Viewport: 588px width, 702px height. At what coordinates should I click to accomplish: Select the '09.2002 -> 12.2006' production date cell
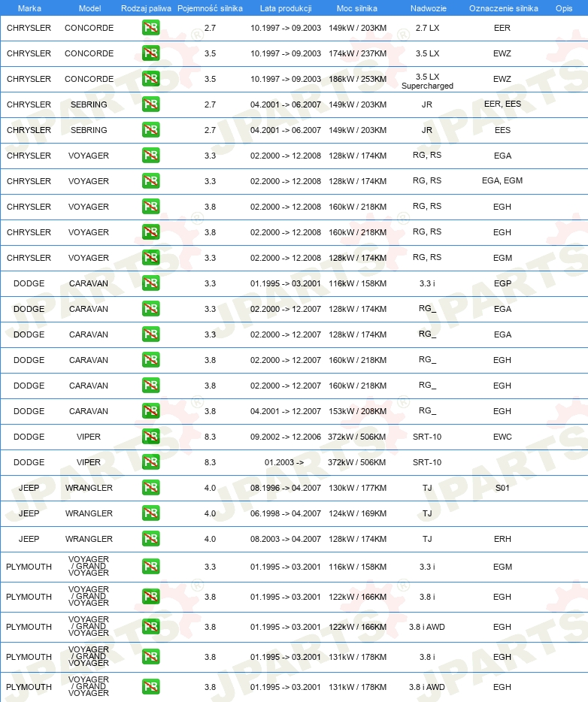coord(286,437)
